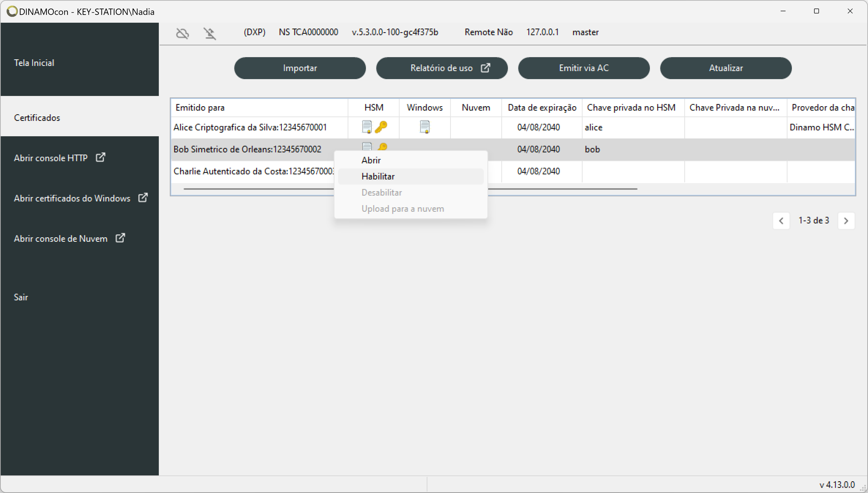
Task: Click NS TCA0000000 serial number text
Action: 308,32
